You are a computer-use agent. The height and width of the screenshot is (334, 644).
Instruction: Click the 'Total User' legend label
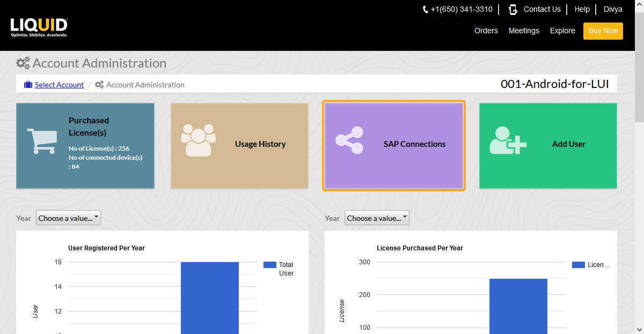[x=286, y=269]
